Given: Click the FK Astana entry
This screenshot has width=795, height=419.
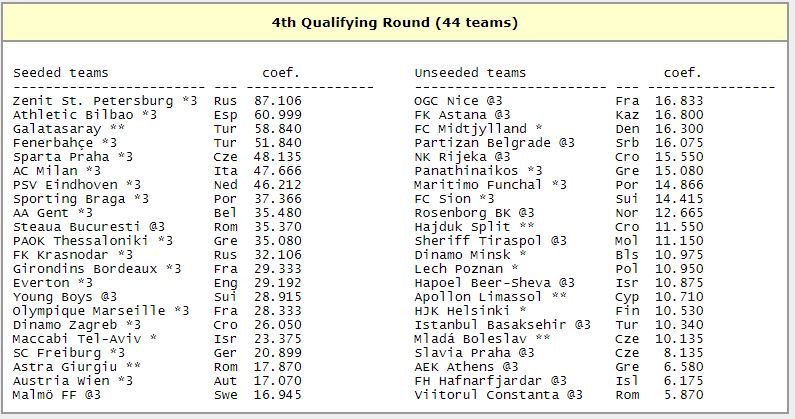Looking at the screenshot, I should click(x=462, y=115).
